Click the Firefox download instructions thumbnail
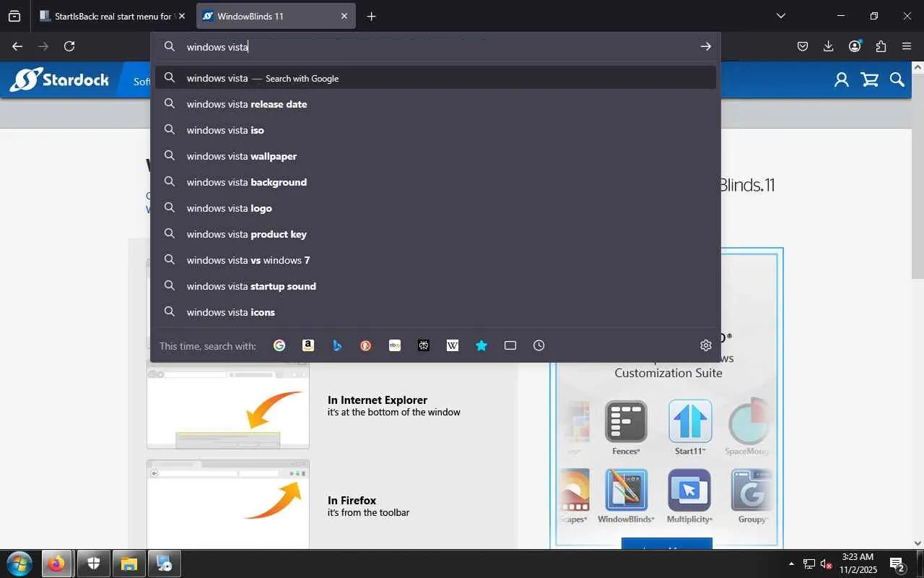 [228, 504]
